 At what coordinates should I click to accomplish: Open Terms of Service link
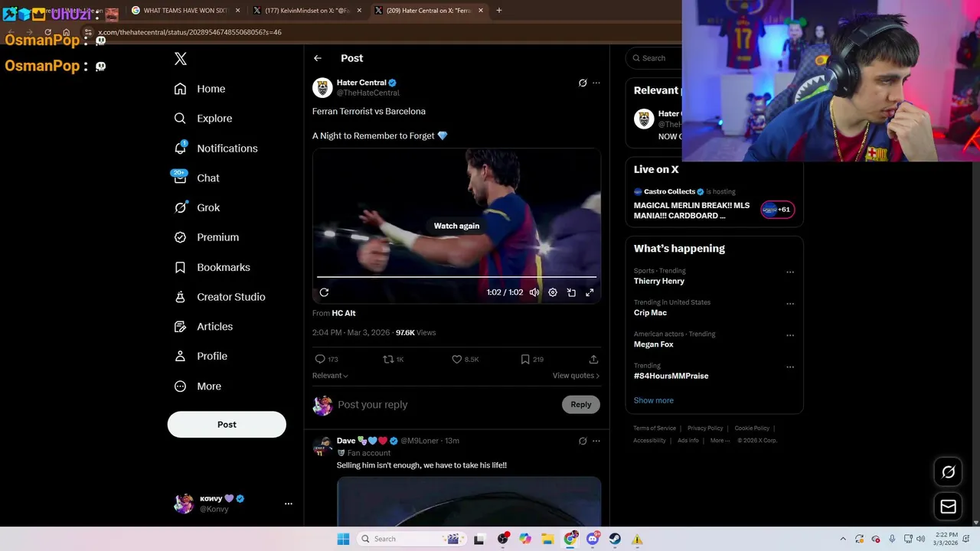point(655,429)
